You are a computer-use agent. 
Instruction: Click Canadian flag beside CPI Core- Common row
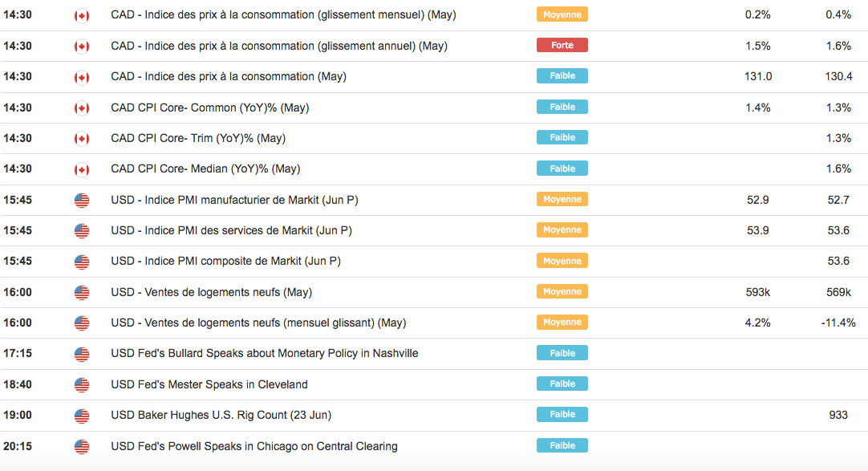[81, 108]
